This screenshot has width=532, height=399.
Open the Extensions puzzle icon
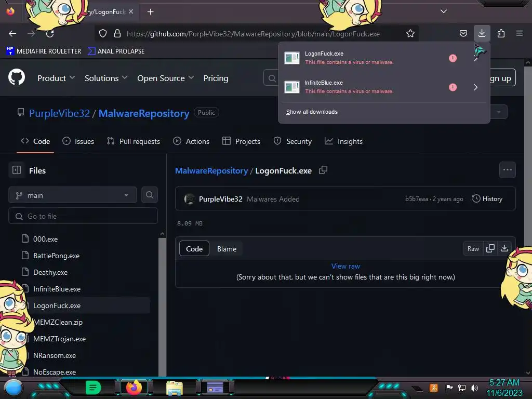[501, 34]
